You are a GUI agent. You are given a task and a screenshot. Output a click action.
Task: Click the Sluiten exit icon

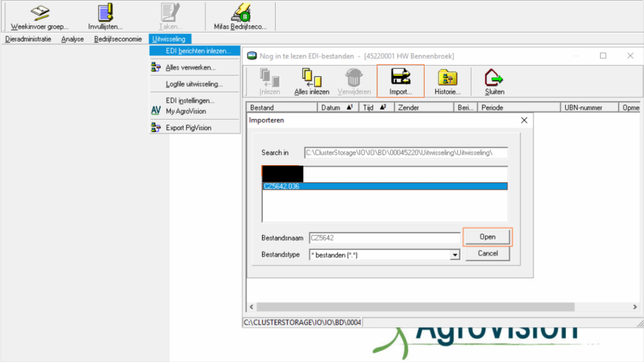pyautogui.click(x=494, y=77)
